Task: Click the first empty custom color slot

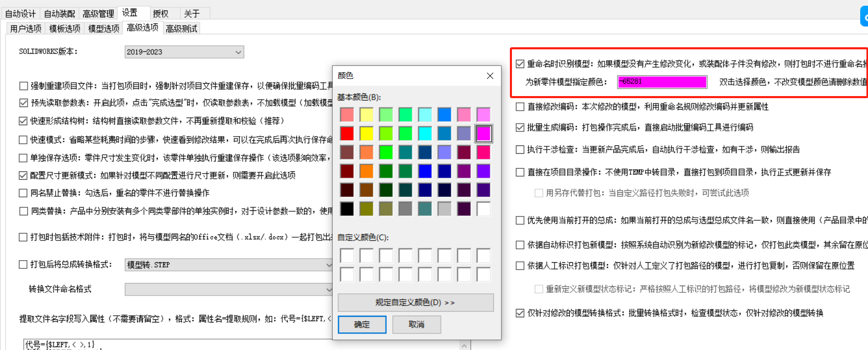Action: (x=347, y=255)
